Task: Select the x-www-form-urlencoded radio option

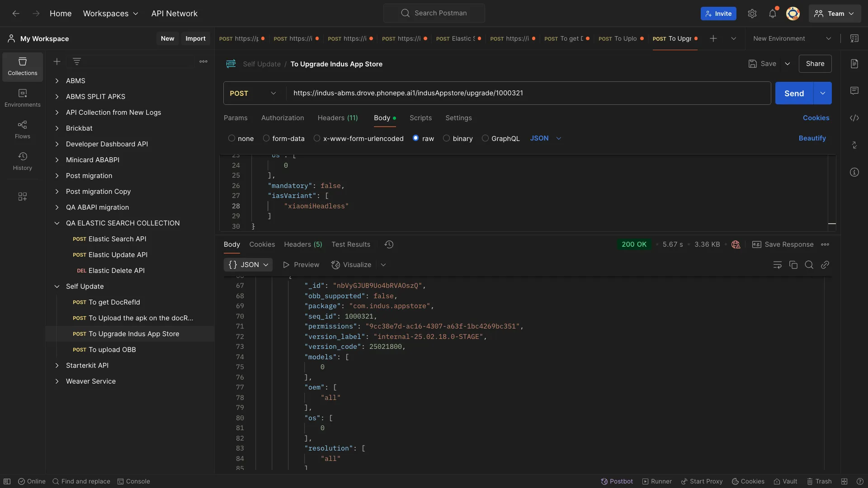Action: click(317, 138)
